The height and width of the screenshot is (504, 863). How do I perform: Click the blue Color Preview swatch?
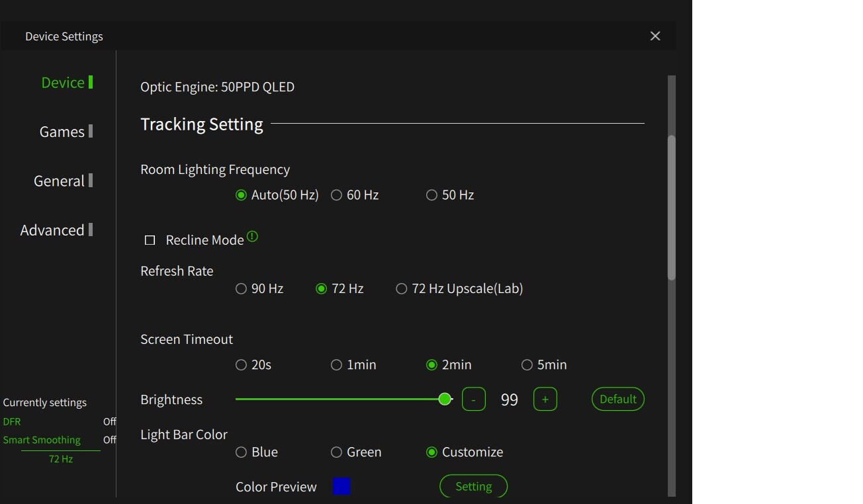pos(341,487)
